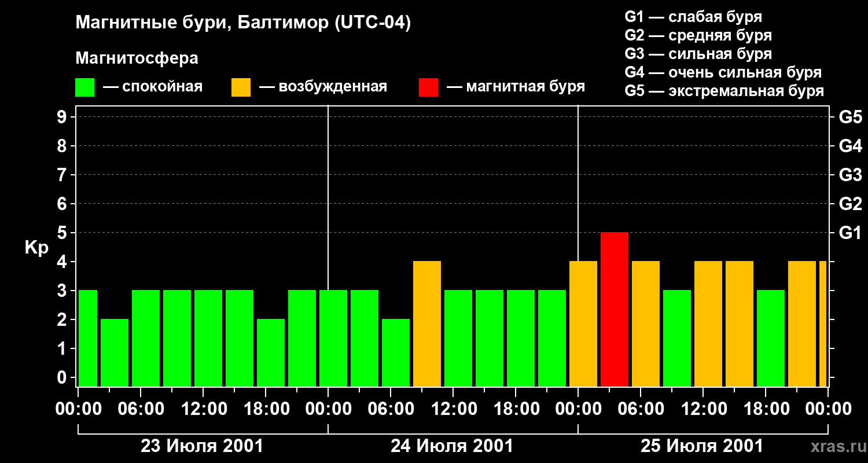Click the last narrow orange bar on the right
This screenshot has width=868, height=463.
pyautogui.click(x=823, y=324)
